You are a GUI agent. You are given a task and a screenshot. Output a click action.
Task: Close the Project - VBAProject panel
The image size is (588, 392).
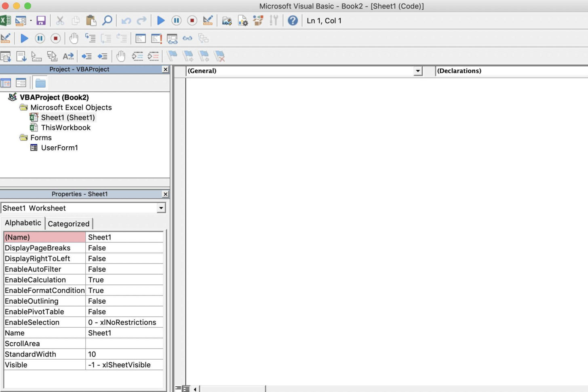pyautogui.click(x=165, y=70)
